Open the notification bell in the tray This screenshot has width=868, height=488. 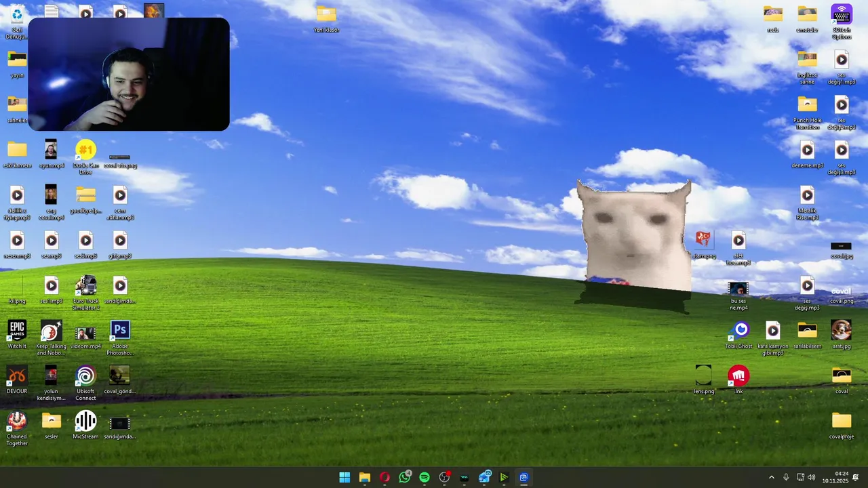(856, 477)
